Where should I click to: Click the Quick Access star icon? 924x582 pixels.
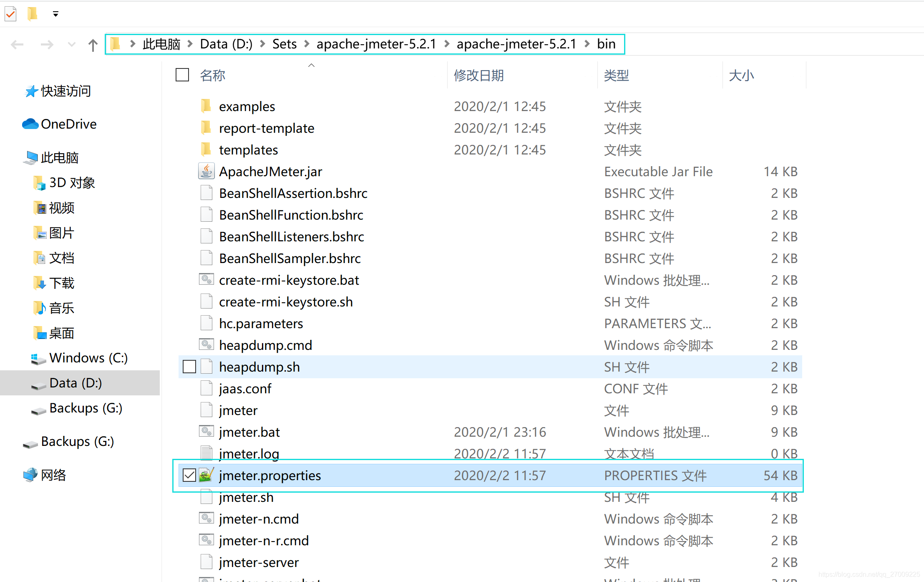click(31, 91)
